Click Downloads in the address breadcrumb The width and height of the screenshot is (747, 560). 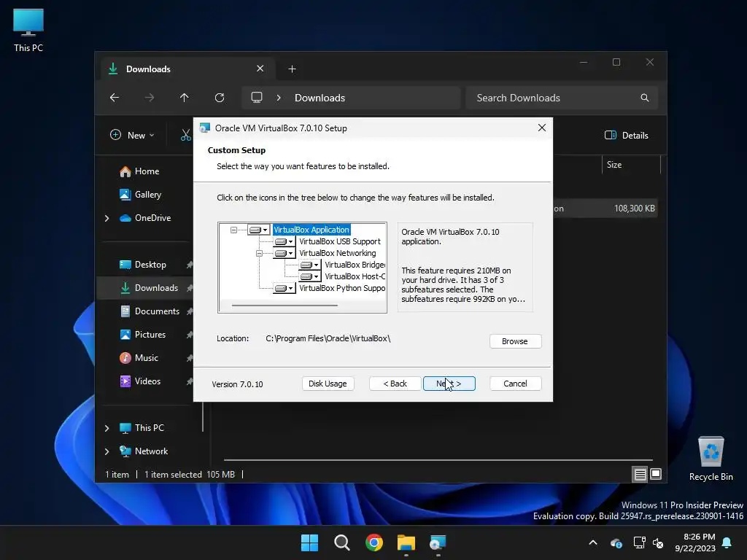(x=320, y=98)
